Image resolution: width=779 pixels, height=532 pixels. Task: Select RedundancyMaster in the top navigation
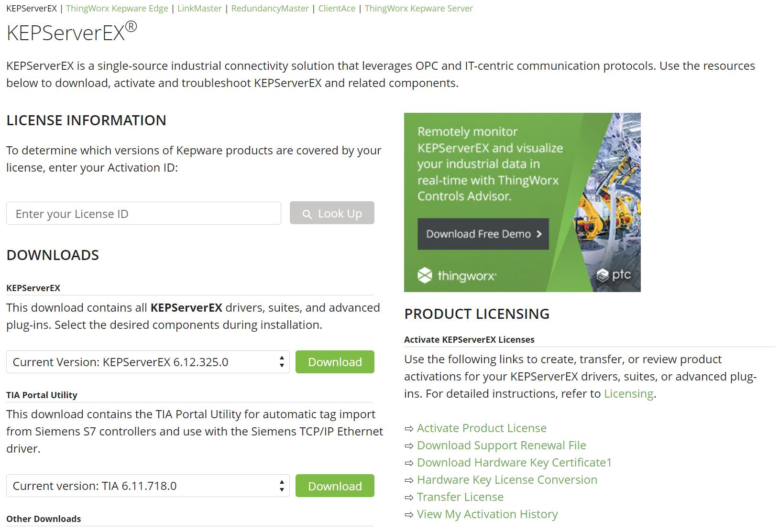click(270, 8)
